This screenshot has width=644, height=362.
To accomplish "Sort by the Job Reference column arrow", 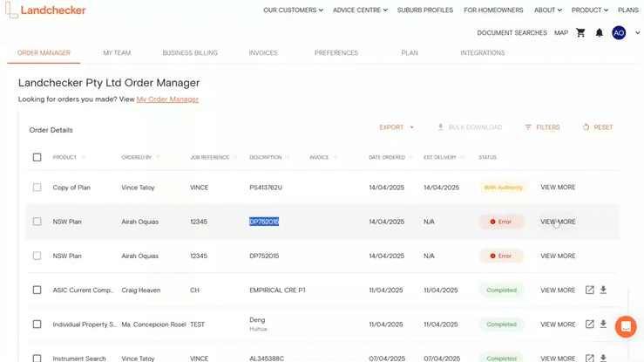I will tap(235, 157).
